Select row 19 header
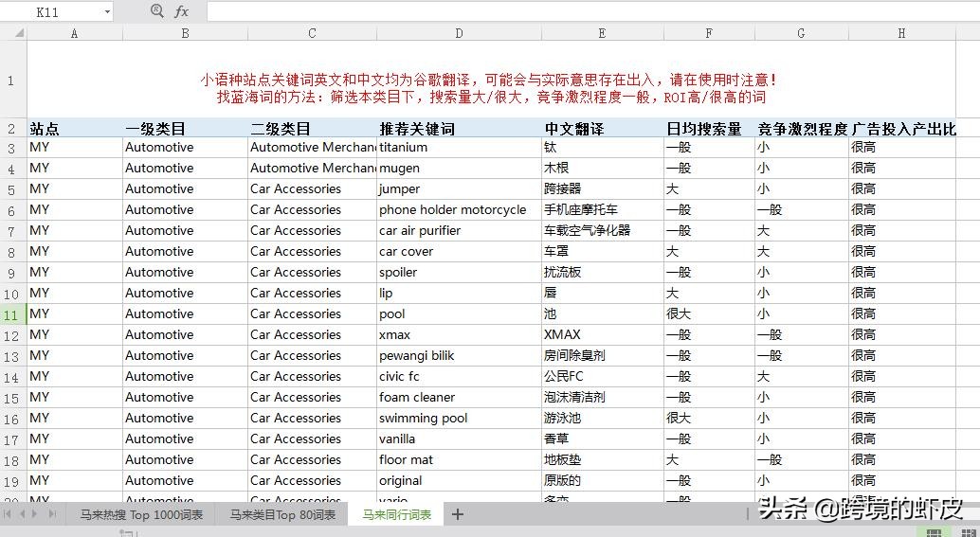This screenshot has width=980, height=537. 12,481
